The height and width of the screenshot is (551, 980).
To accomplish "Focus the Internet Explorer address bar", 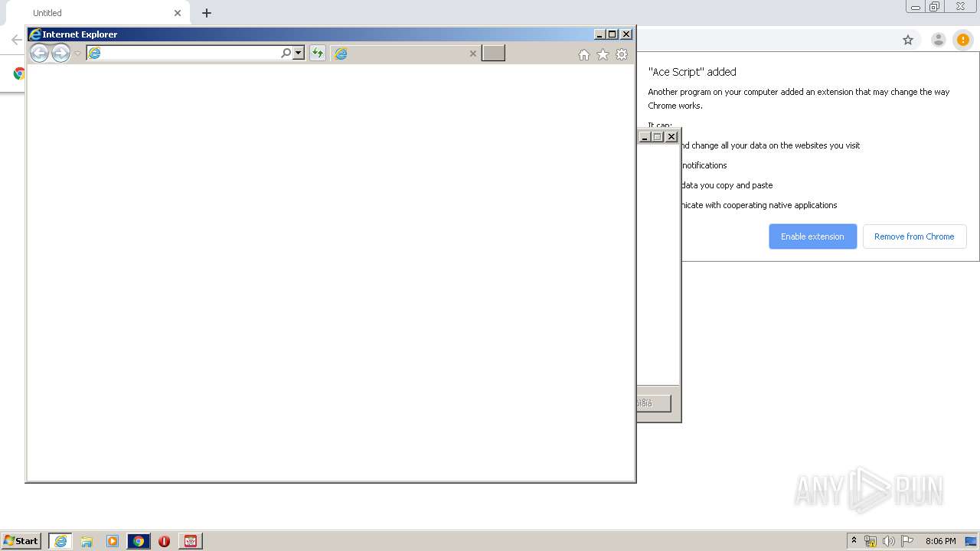I will (x=184, y=53).
